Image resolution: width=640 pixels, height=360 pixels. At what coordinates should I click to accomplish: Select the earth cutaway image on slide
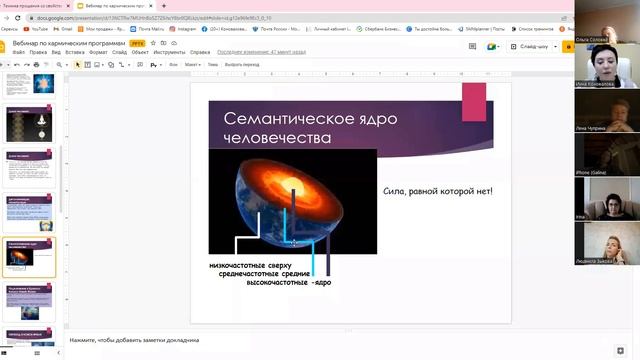pyautogui.click(x=293, y=201)
